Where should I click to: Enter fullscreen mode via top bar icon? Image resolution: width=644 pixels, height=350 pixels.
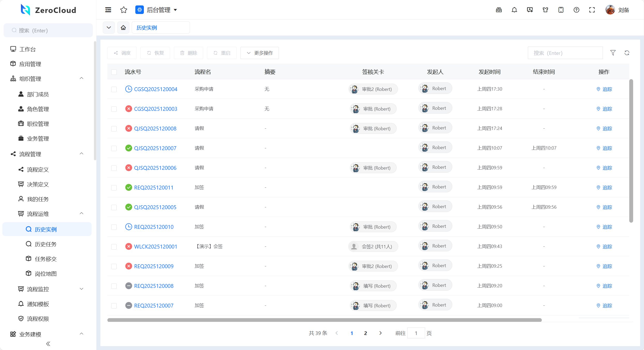pyautogui.click(x=592, y=10)
